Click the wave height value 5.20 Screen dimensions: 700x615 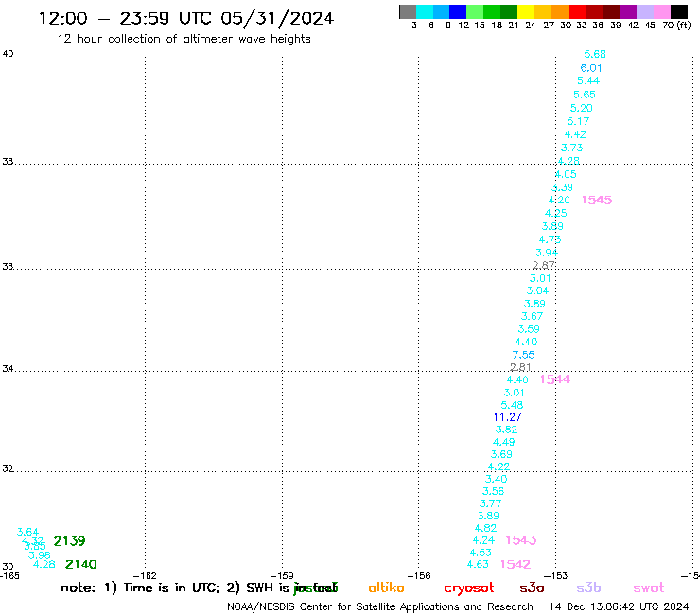point(581,108)
